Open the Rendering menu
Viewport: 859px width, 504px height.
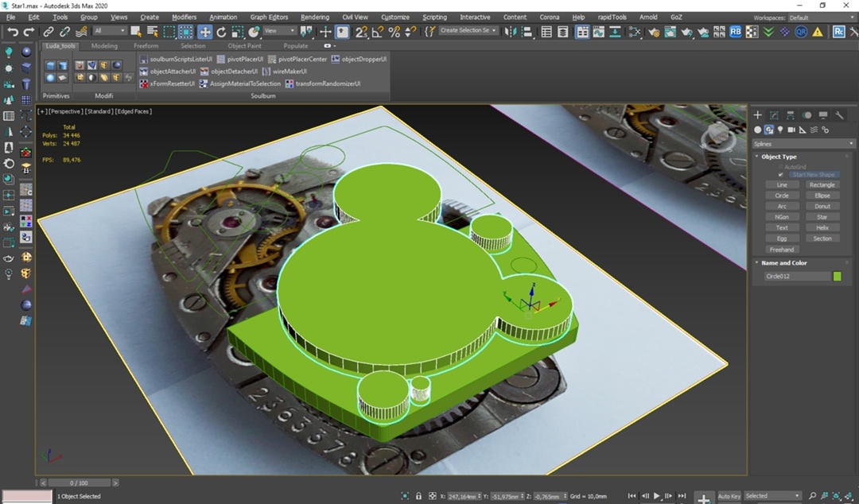point(315,17)
